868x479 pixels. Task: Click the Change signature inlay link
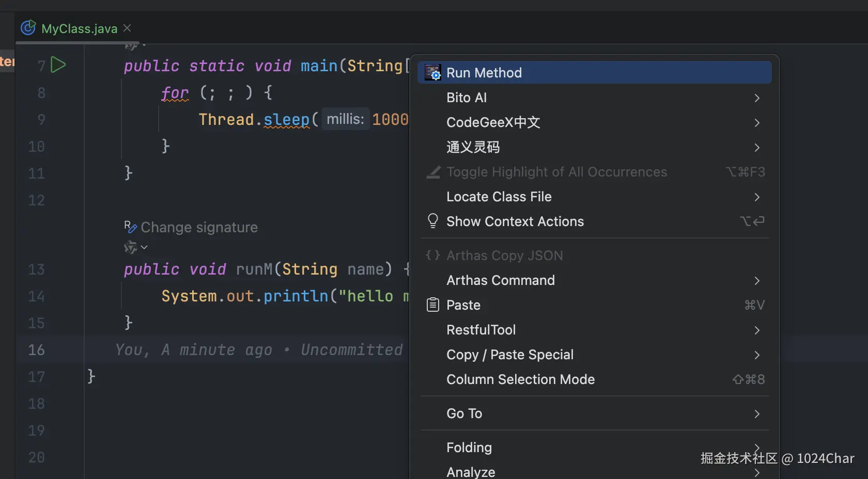point(199,227)
